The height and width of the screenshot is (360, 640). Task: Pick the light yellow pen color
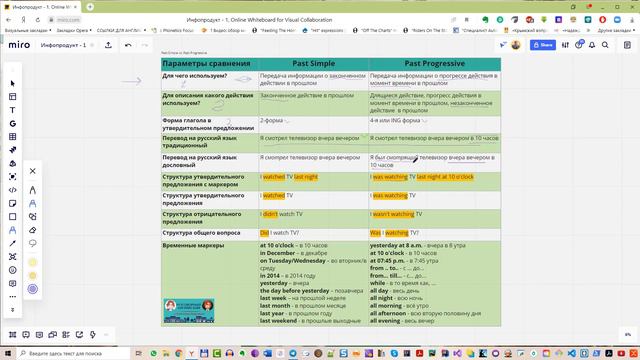[x=33, y=262]
